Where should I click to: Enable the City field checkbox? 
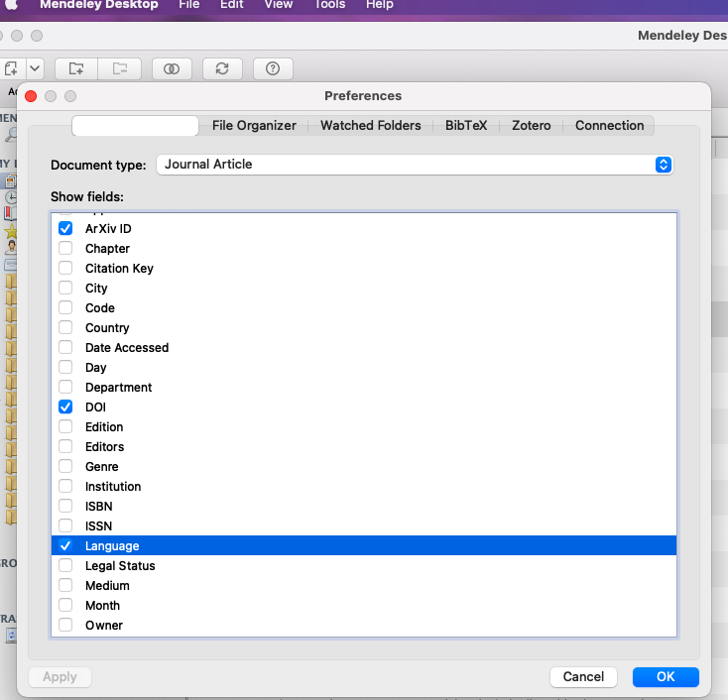tap(65, 288)
